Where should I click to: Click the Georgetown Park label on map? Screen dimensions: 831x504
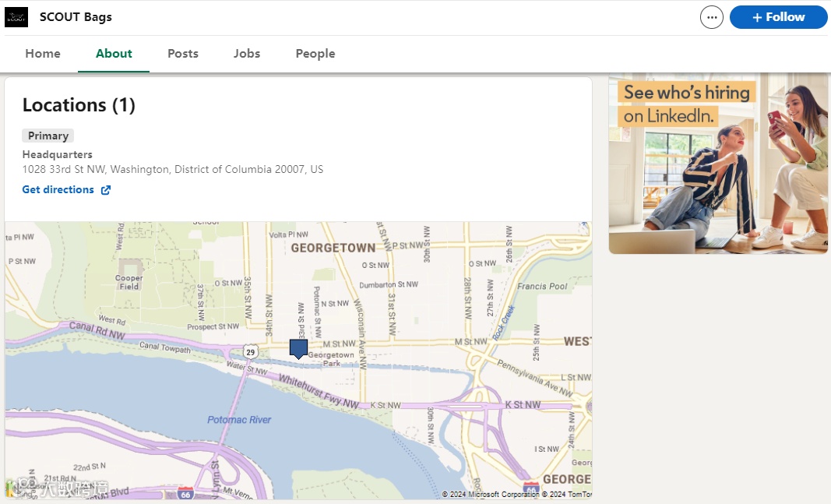pos(331,359)
